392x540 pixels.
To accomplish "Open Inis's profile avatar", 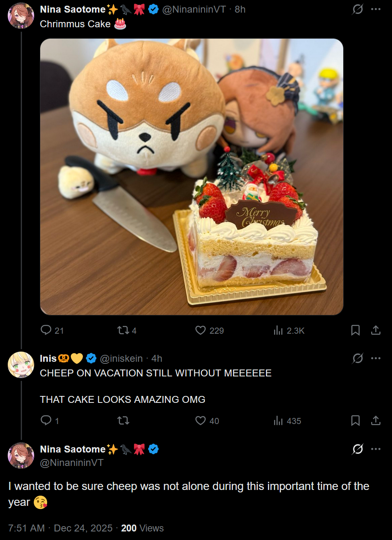I will click(x=21, y=365).
